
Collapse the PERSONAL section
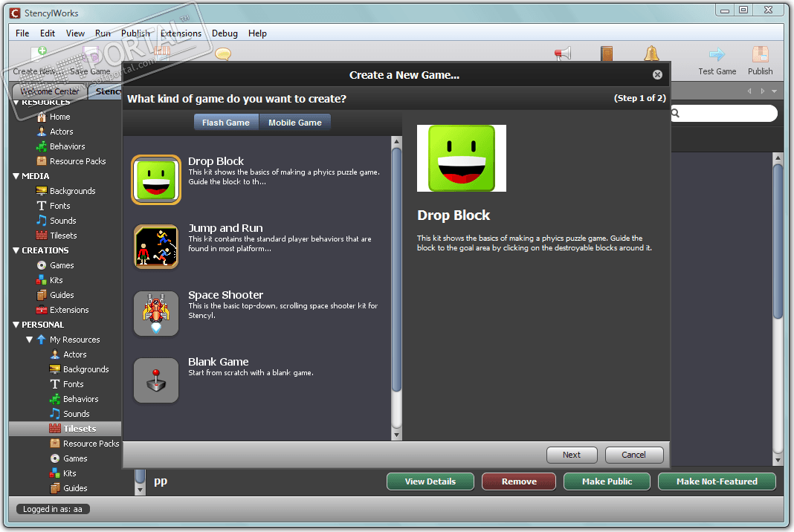tap(16, 325)
